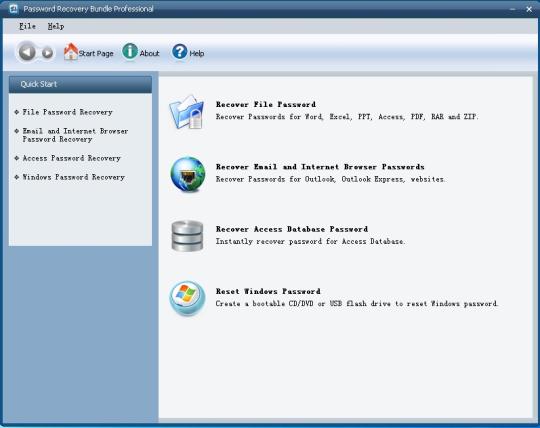The height and width of the screenshot is (428, 540).
Task: Select Windows Password Recovery in Quick Start
Action: click(73, 177)
